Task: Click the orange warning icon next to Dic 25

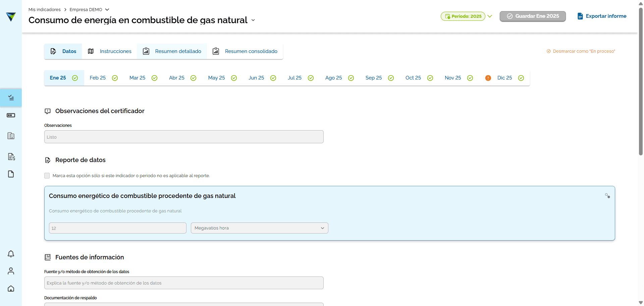Action: click(488, 78)
